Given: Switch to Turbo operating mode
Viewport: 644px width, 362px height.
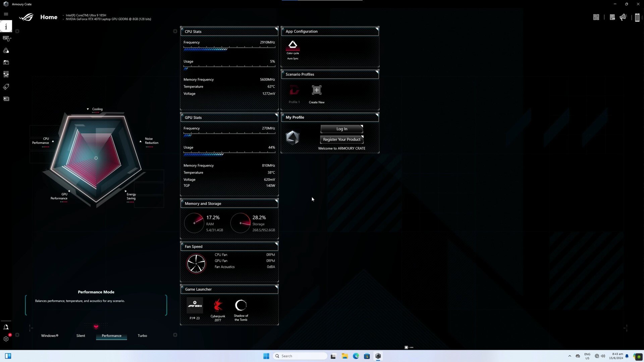Looking at the screenshot, I should coord(142,336).
